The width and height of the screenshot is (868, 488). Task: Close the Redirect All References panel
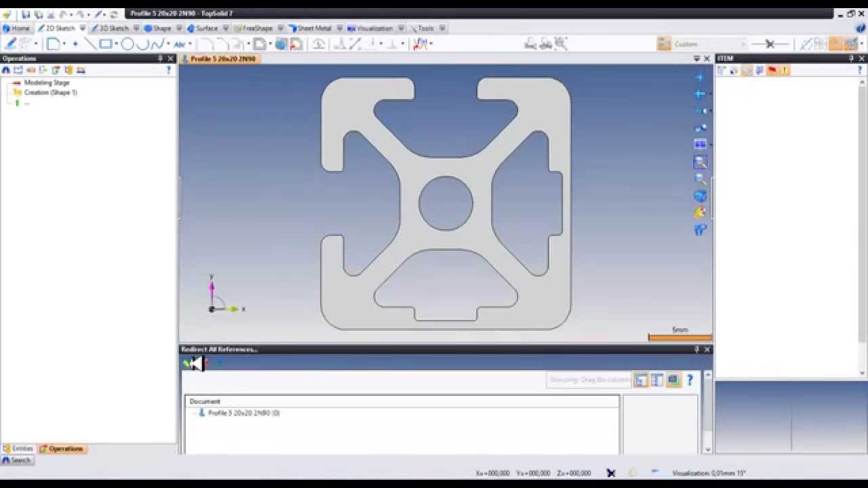point(707,350)
